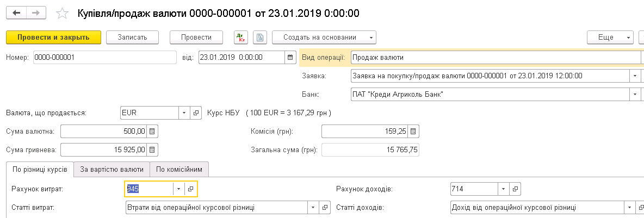Click Провести и закрыть button
Screen dimensions: 644x218
53,38
